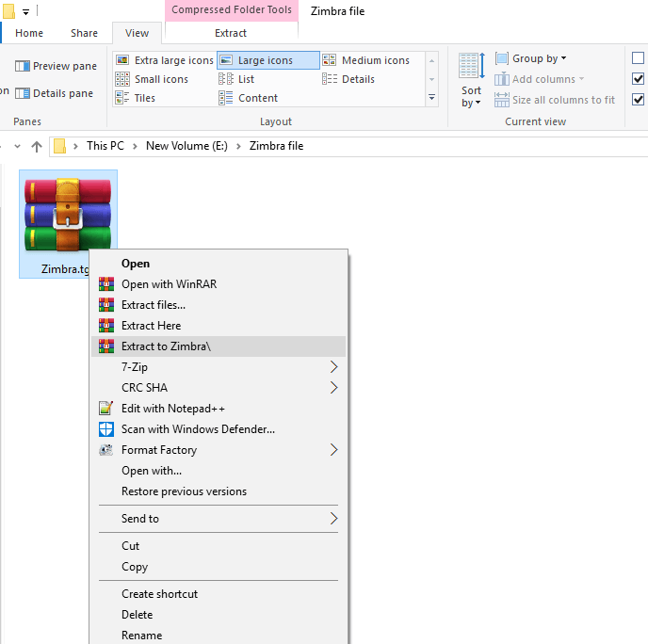The width and height of the screenshot is (648, 644).
Task: Switch to the Home ribbon tab
Action: (29, 33)
